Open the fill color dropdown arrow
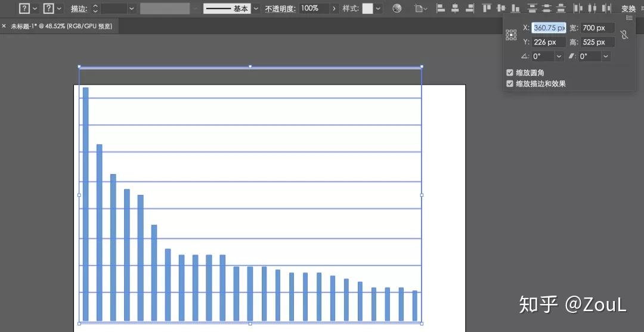The width and height of the screenshot is (644, 332). (35, 8)
